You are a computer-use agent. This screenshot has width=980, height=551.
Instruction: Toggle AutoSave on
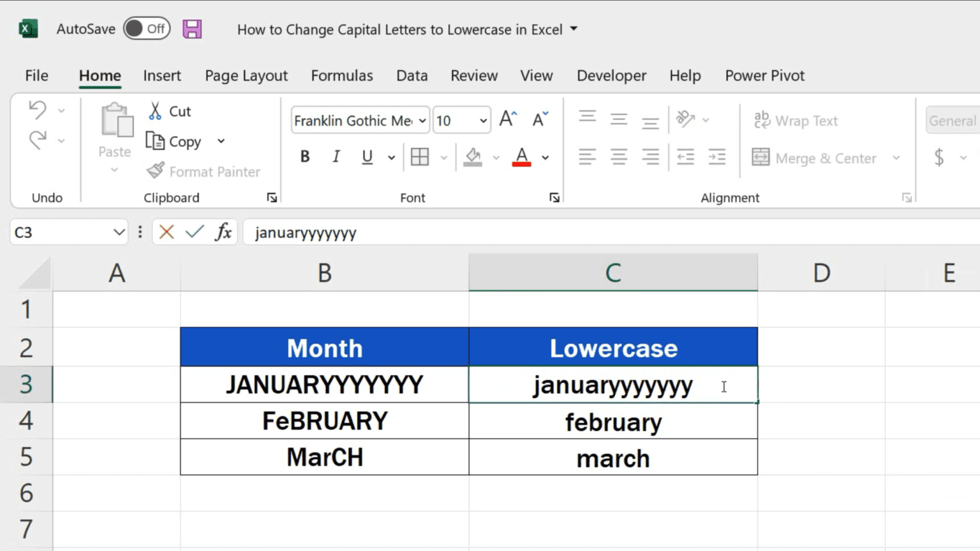(146, 28)
